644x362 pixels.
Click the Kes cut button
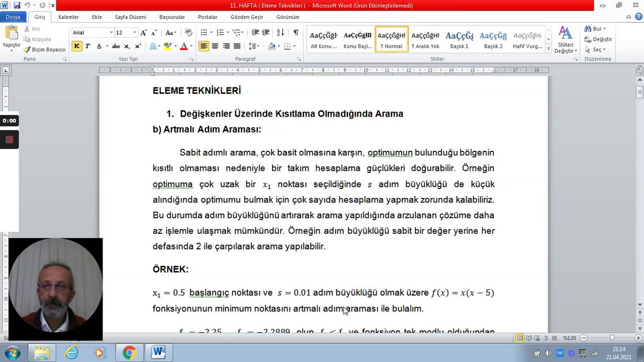point(32,29)
